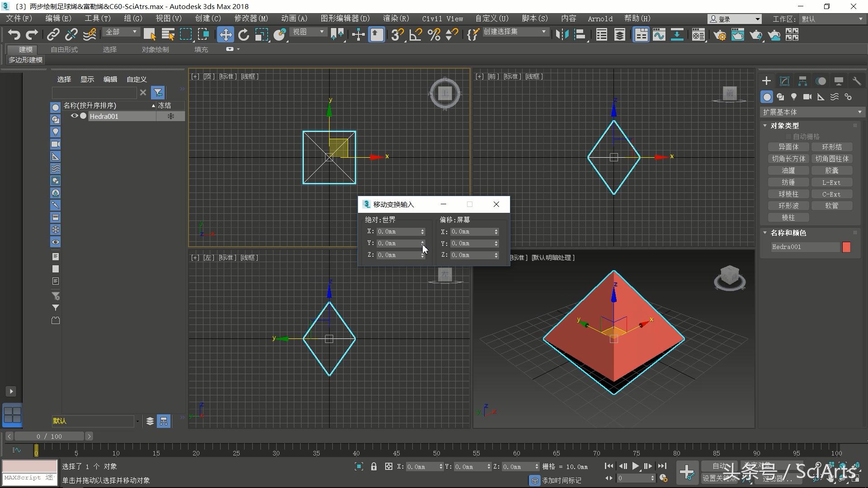Click the 环形结 creation button
868x488 pixels.
point(832,147)
